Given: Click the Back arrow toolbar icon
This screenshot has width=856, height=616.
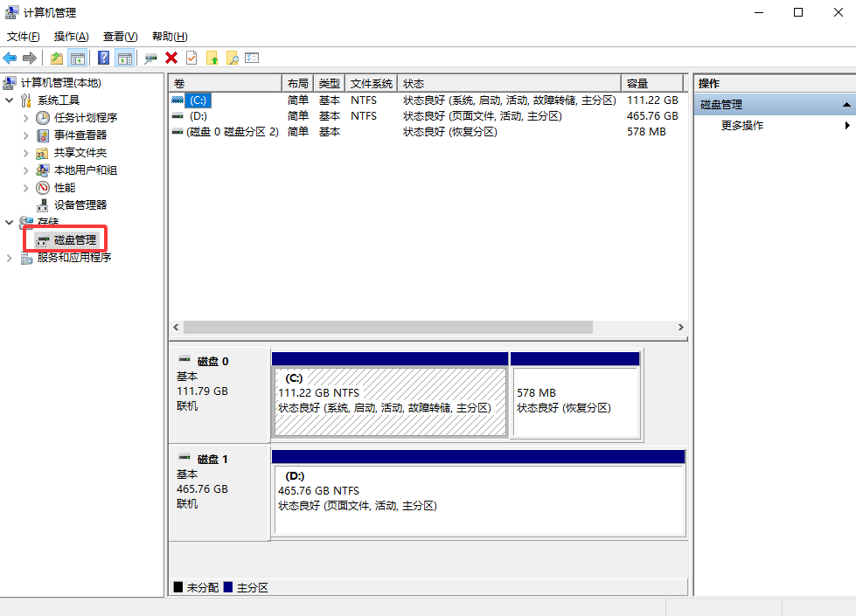Looking at the screenshot, I should [x=10, y=58].
